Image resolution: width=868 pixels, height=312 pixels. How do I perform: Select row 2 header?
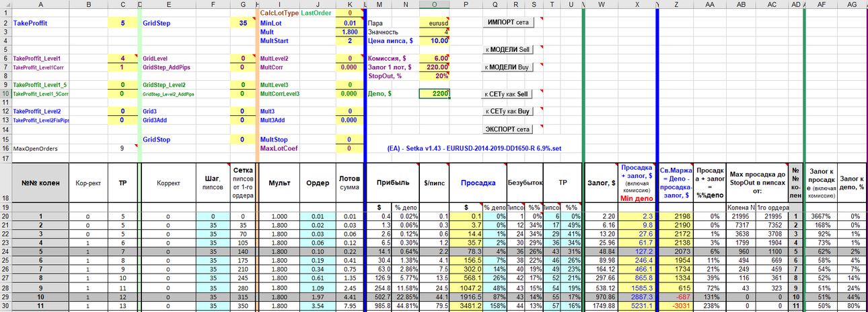(x=5, y=22)
